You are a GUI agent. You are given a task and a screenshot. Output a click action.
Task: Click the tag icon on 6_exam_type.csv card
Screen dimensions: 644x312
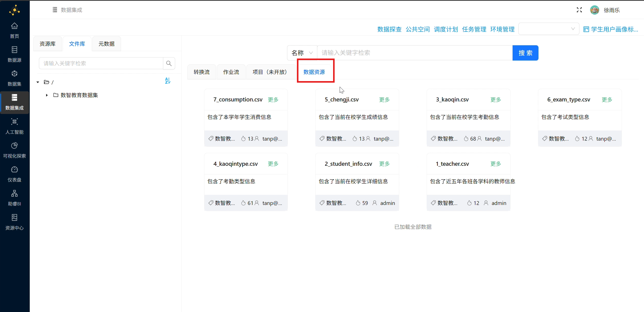pyautogui.click(x=545, y=139)
